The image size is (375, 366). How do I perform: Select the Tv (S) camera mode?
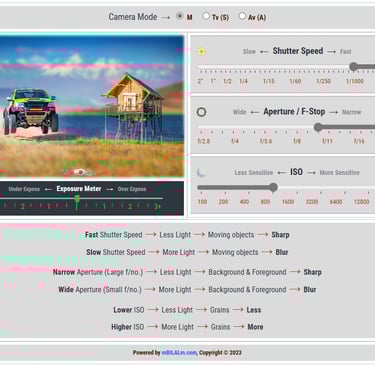coord(206,16)
